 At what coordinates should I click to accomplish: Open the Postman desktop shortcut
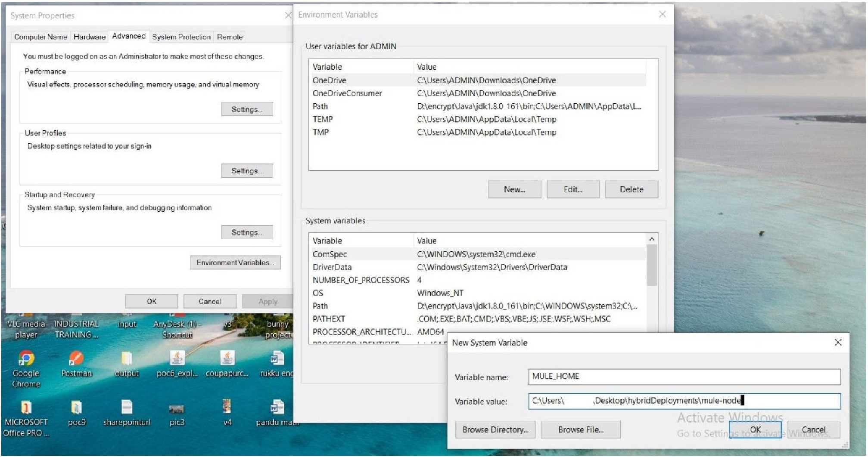tap(76, 359)
